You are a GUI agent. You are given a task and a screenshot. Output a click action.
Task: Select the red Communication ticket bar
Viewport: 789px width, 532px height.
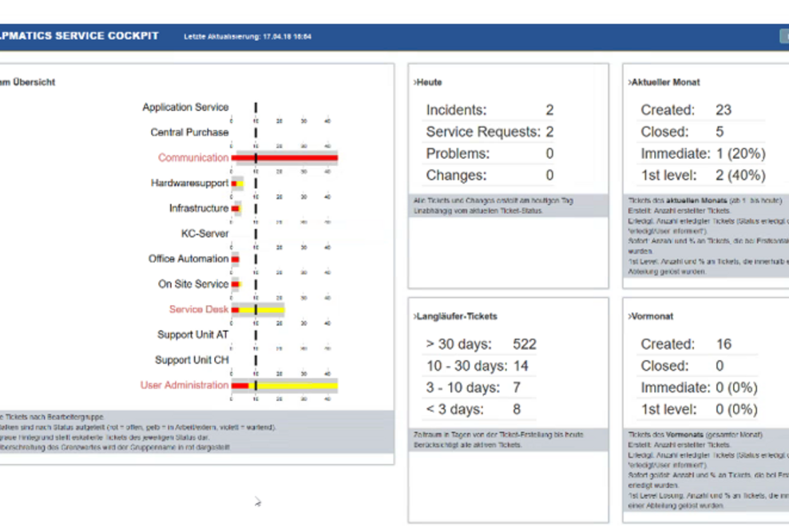[283, 157]
